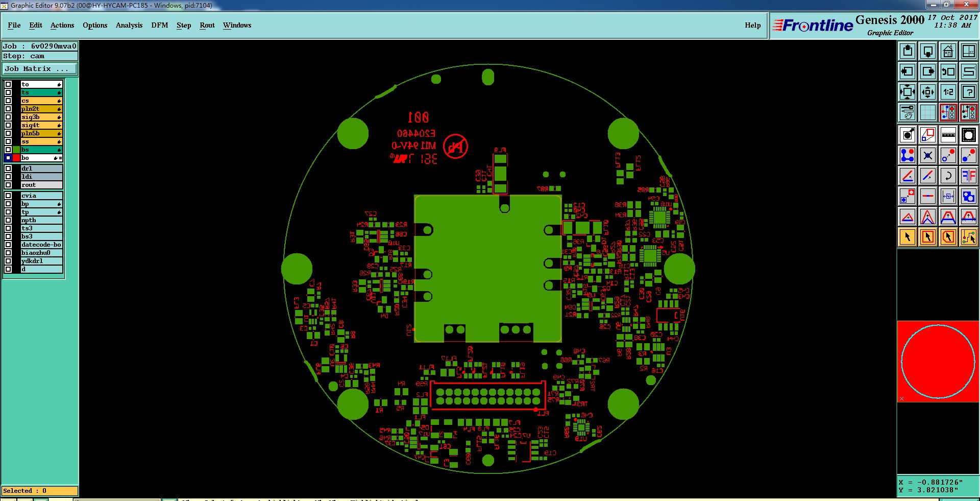Select the 'npth' layer row

pyautogui.click(x=41, y=220)
